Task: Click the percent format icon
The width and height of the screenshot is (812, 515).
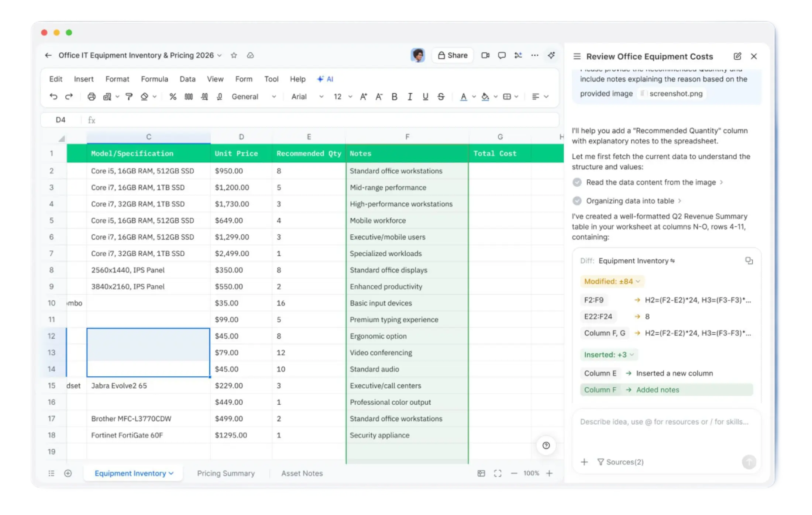Action: click(x=173, y=97)
